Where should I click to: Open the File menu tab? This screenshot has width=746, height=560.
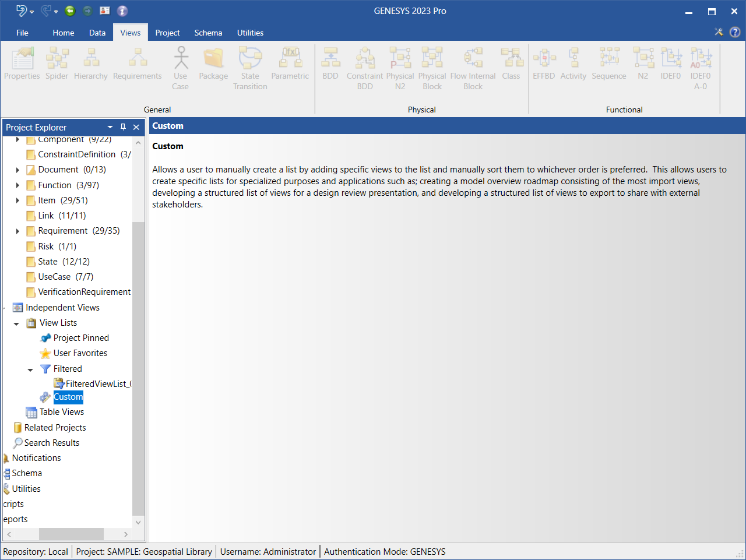tap(22, 33)
